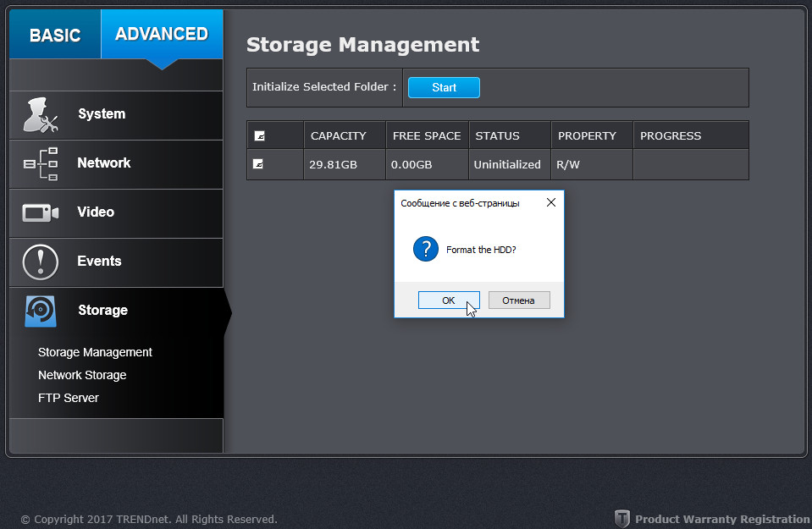Click the blue question mark dialog icon
Image resolution: width=812 pixels, height=529 pixels.
click(x=425, y=250)
